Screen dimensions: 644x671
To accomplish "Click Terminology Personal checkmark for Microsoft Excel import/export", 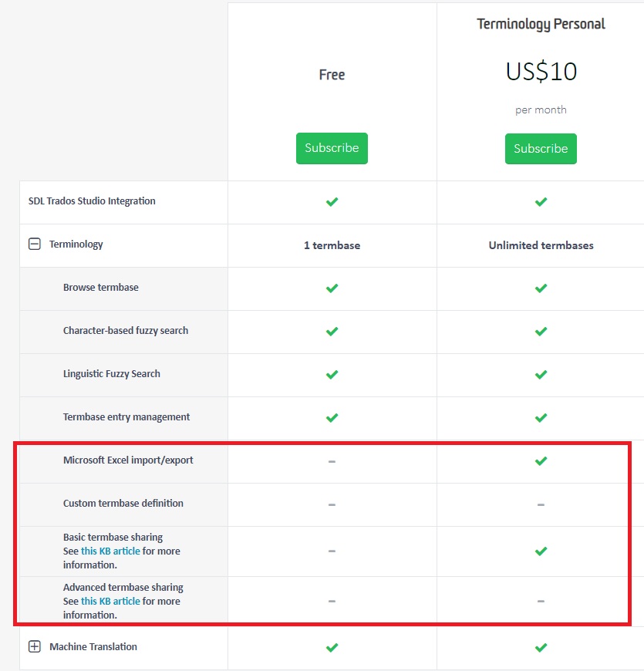I will click(x=541, y=461).
